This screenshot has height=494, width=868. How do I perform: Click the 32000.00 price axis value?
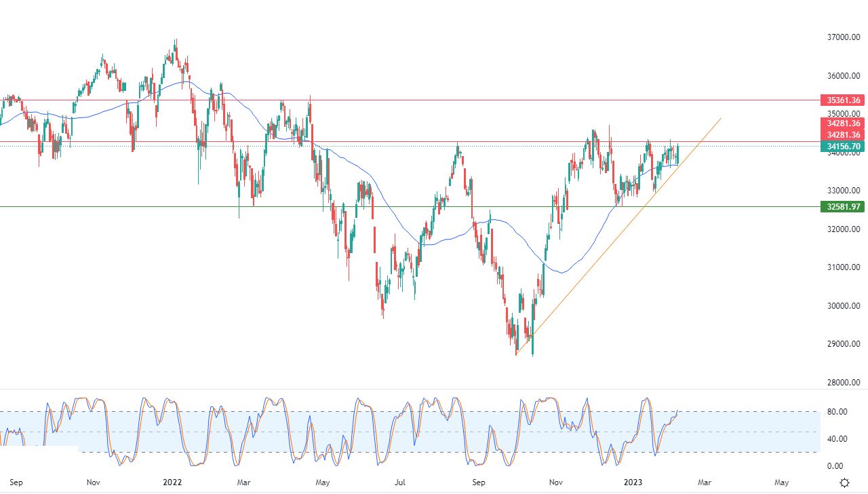pos(844,229)
